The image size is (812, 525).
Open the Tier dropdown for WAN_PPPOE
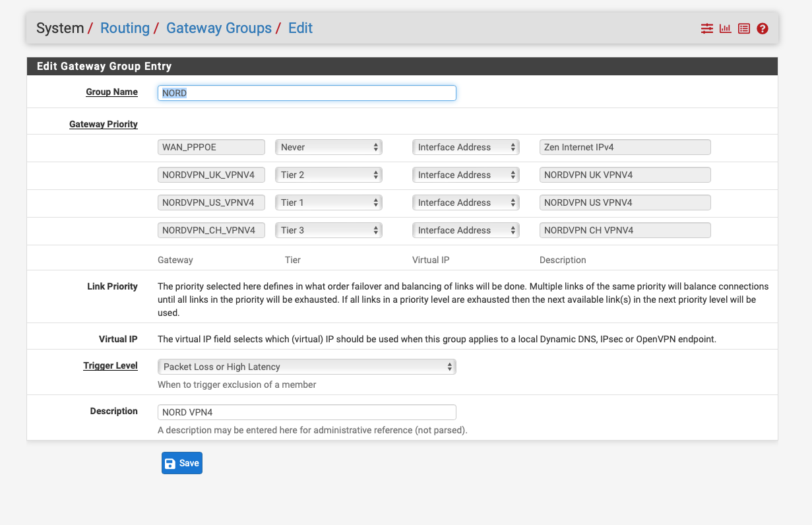pyautogui.click(x=329, y=147)
